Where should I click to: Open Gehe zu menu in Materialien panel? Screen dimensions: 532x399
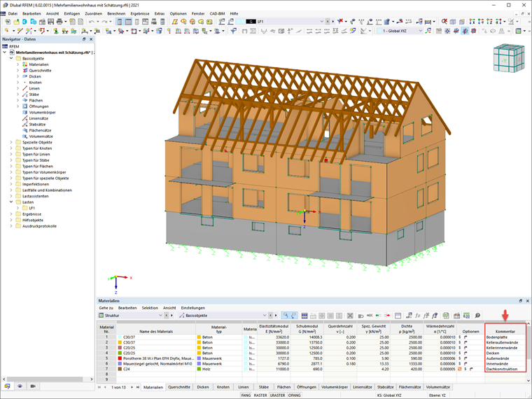click(106, 308)
